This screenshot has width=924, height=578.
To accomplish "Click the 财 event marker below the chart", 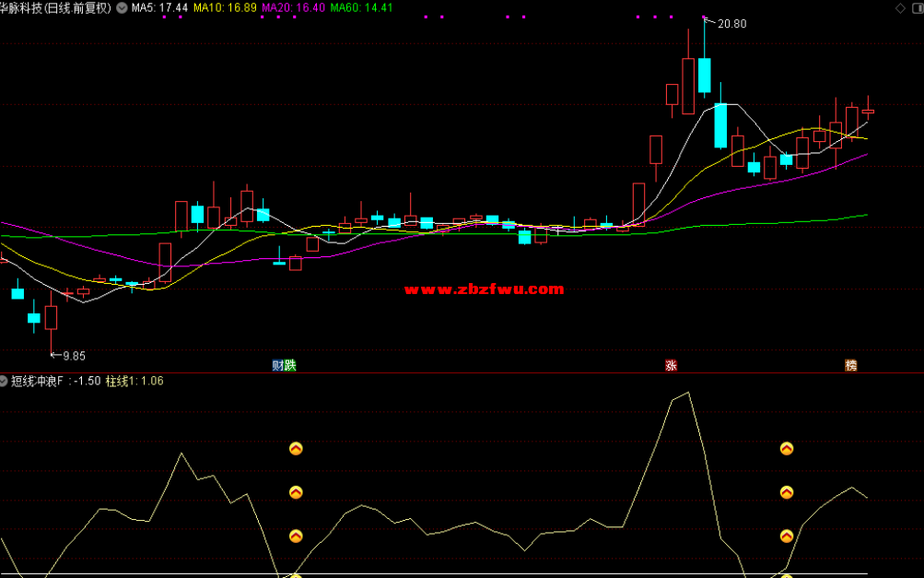I will tap(278, 365).
